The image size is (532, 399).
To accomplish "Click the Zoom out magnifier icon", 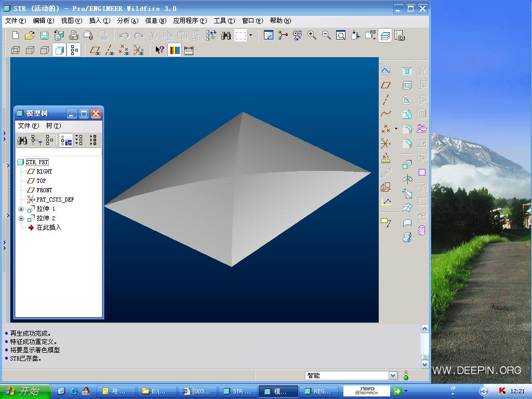I will (x=326, y=35).
